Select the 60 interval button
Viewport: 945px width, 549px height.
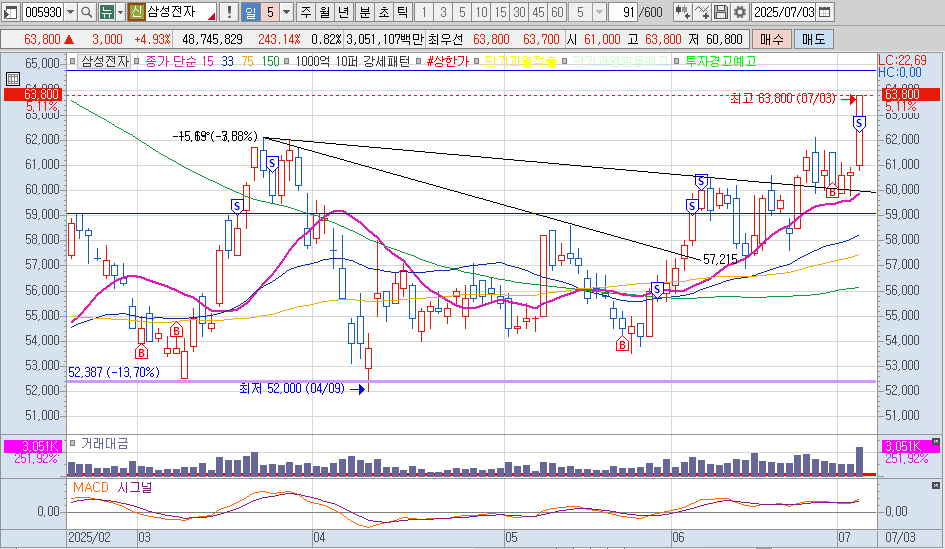(557, 11)
